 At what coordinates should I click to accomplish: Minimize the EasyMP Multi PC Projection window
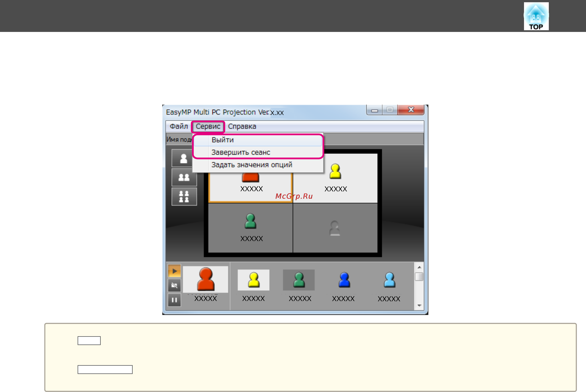point(374,110)
